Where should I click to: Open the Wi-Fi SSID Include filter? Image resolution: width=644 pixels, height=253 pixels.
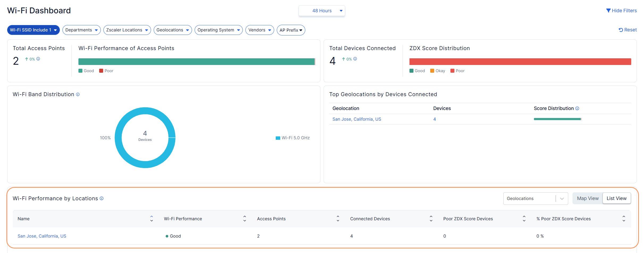point(33,30)
